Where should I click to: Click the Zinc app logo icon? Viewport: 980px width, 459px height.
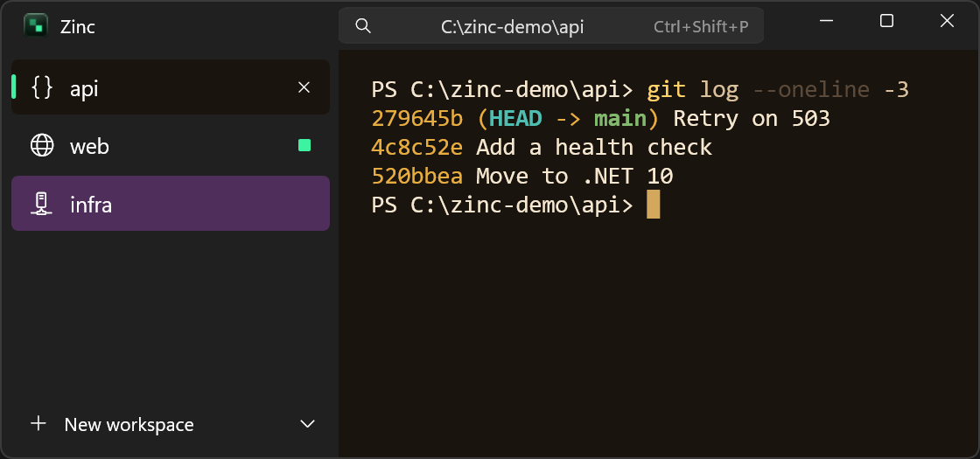36,25
